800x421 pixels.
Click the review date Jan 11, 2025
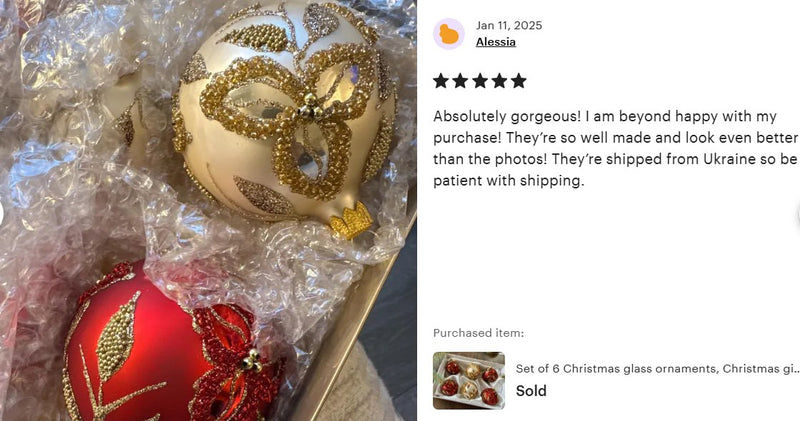pyautogui.click(x=509, y=26)
